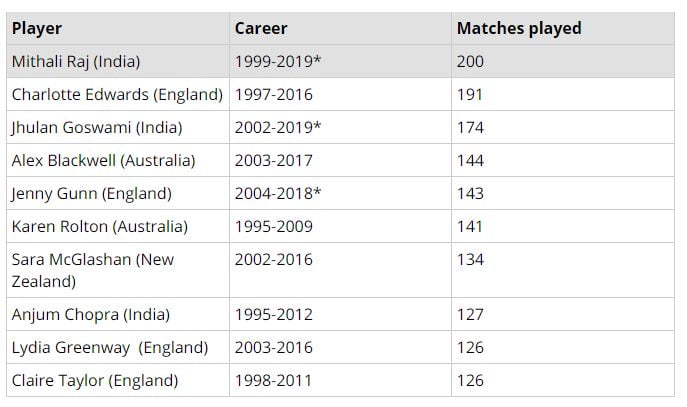Select the Karen Rolton (Australia) cell
687x407 pixels.
tap(99, 226)
